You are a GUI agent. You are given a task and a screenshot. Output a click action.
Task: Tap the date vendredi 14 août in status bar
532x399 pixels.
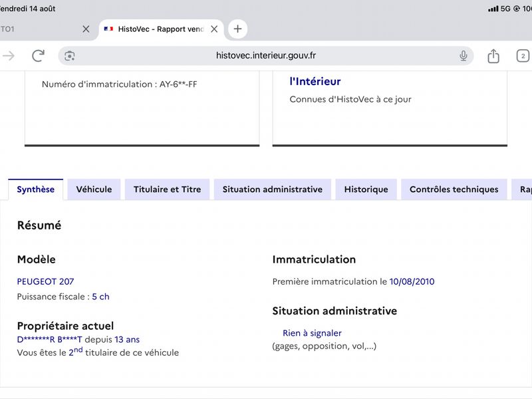tap(27, 9)
